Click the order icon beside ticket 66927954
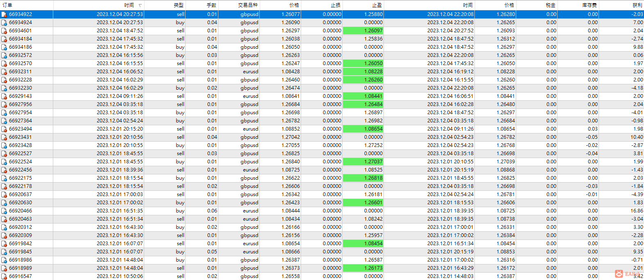 pyautogui.click(x=4, y=113)
